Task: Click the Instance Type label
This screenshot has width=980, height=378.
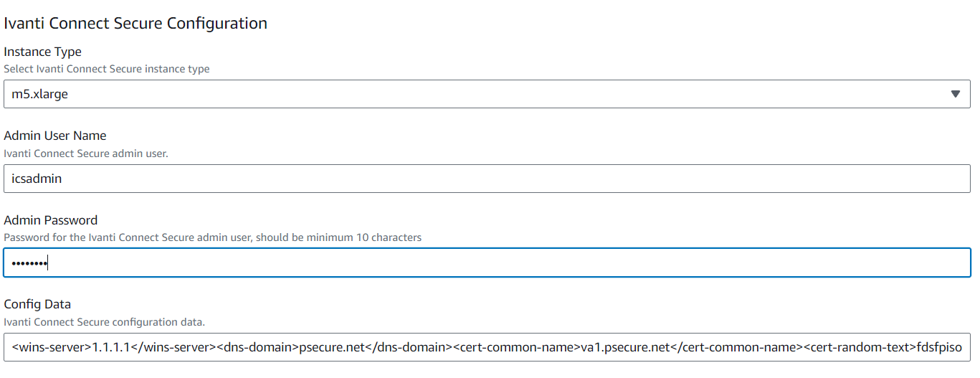Action: click(x=42, y=52)
